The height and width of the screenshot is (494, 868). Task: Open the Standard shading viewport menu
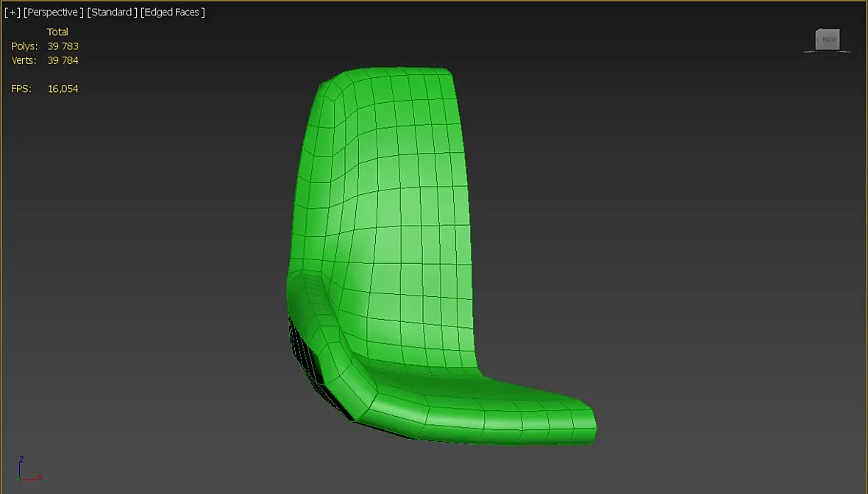click(112, 12)
